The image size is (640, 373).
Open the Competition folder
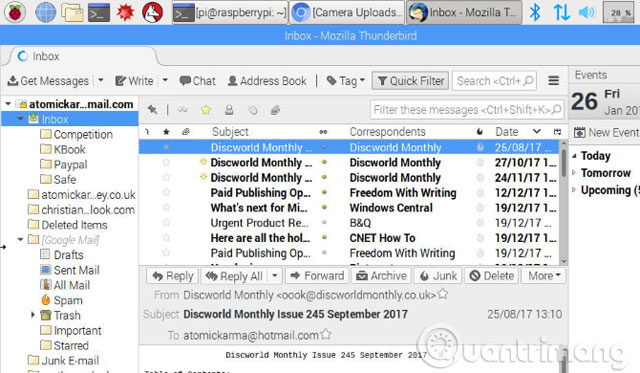point(77,134)
